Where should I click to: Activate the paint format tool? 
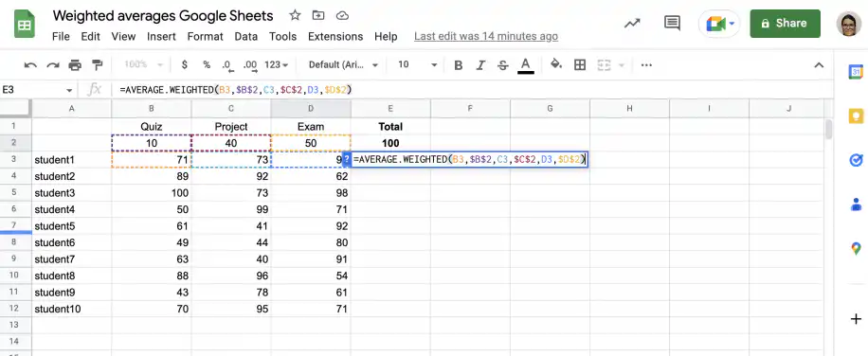(98, 65)
